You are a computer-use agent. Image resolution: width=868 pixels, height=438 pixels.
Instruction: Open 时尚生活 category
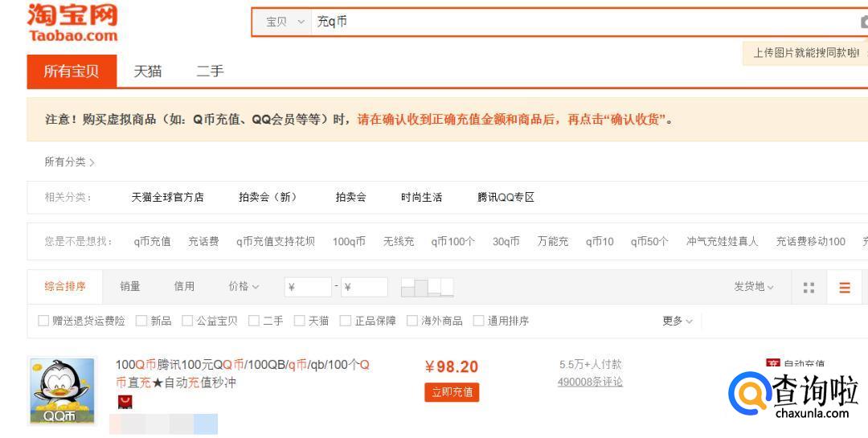coord(421,197)
